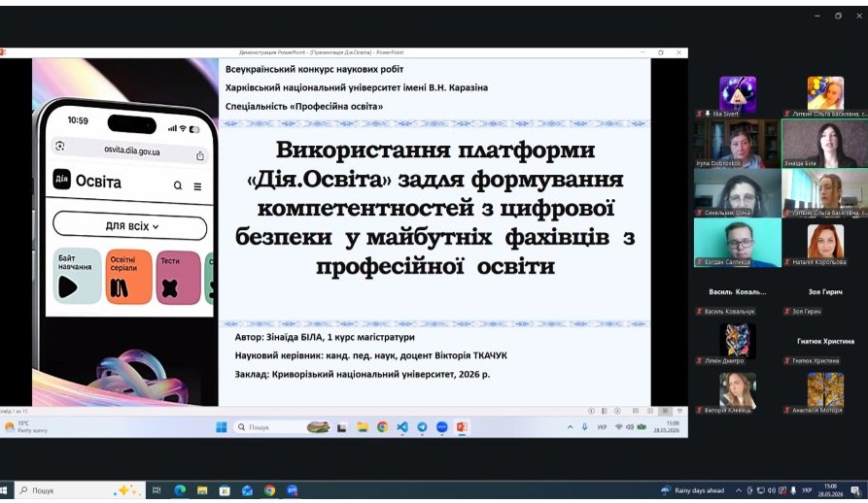
Task: Select the Богдан Саліков video tile
Action: pyautogui.click(x=738, y=242)
